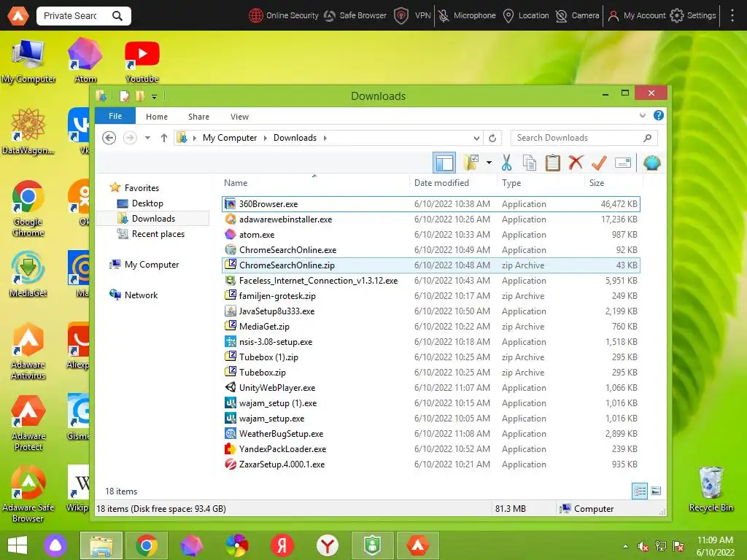Image resolution: width=747 pixels, height=560 pixels.
Task: Click the new folder icon in the toolbar
Action: click(471, 163)
